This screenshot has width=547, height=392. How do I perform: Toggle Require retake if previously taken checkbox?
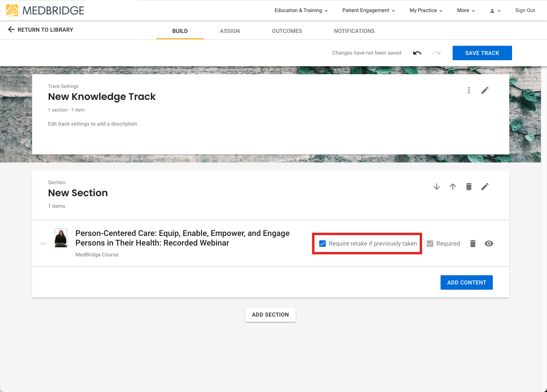coord(322,244)
